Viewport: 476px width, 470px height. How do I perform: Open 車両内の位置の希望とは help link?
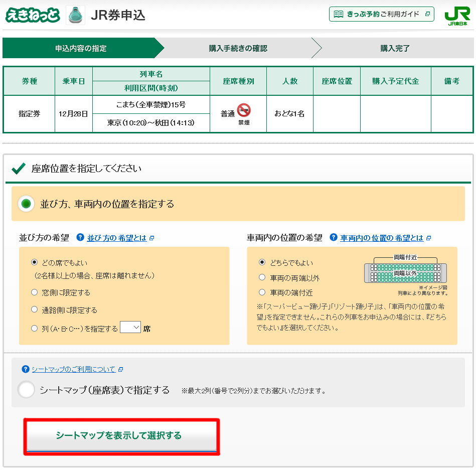point(382,238)
